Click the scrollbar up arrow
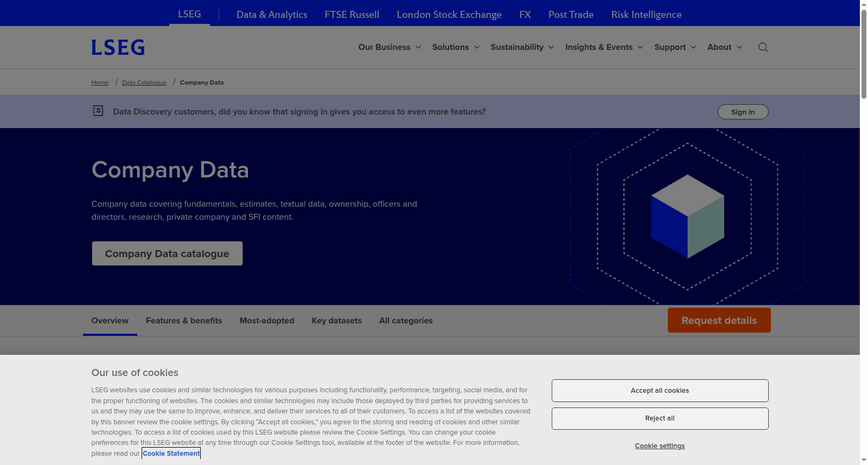 coord(864,4)
